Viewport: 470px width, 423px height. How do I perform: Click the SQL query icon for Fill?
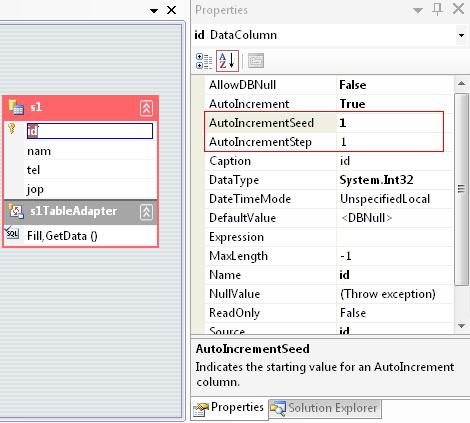[x=12, y=233]
